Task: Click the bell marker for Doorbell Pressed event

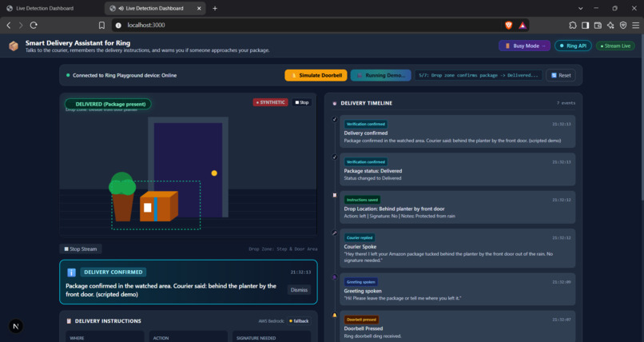Action: [x=335, y=315]
